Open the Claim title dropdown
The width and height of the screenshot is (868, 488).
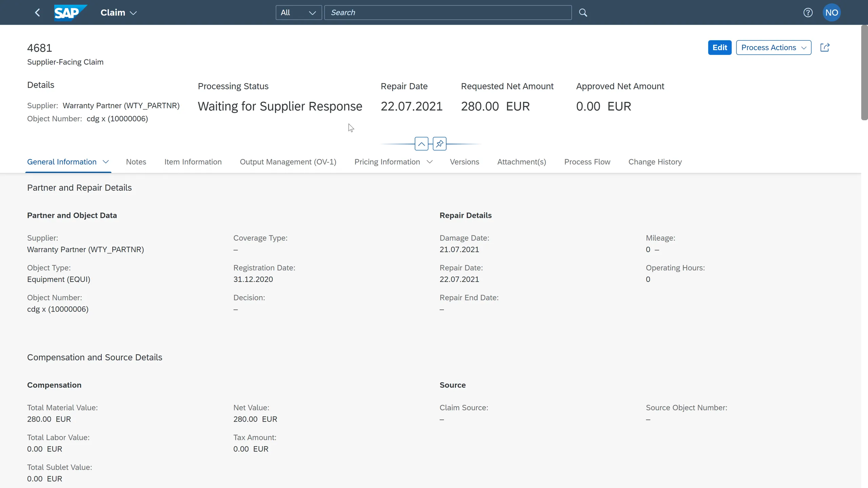(118, 13)
